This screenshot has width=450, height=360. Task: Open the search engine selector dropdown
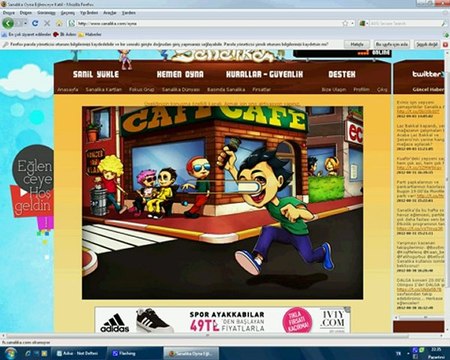(364, 23)
